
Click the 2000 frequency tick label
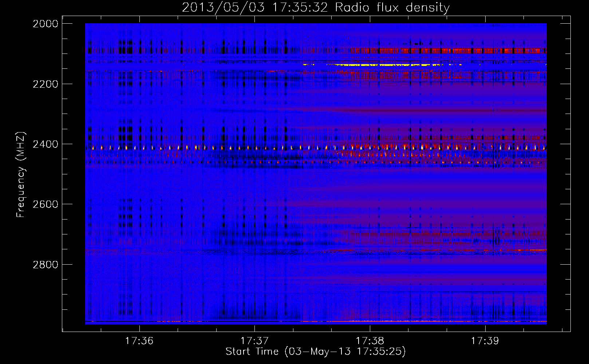[x=46, y=24]
